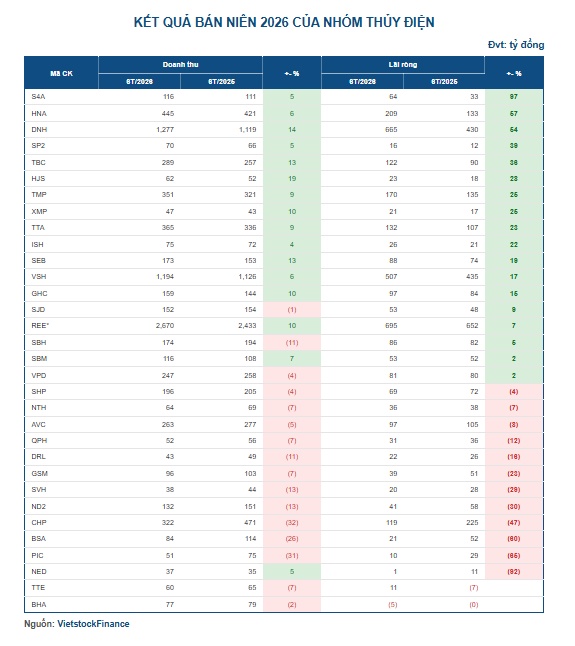Click the REE* stock code
575x646 pixels.
coord(40,326)
